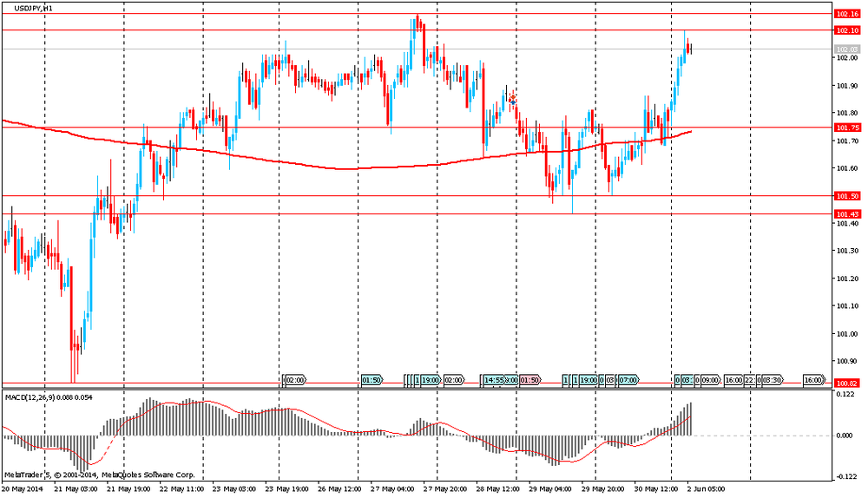Select the 14:55 news event marker
This screenshot has width=868, height=498.
point(493,380)
